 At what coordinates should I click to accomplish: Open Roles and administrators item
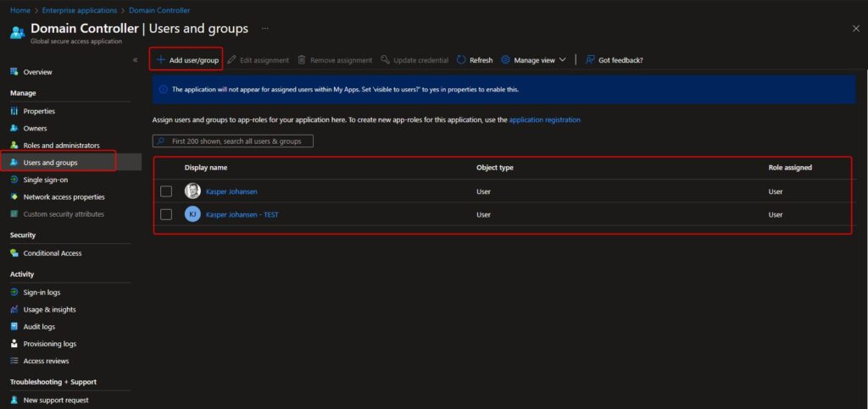pos(61,146)
